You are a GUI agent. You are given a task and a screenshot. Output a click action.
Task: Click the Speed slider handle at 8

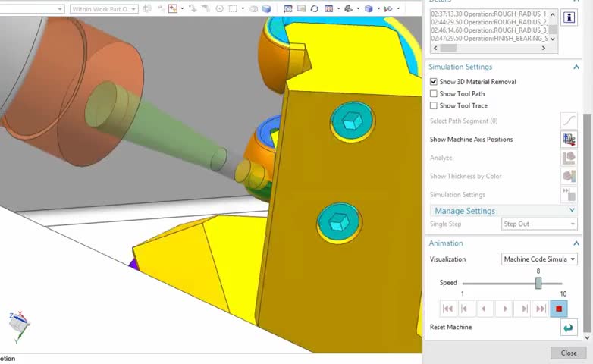538,283
